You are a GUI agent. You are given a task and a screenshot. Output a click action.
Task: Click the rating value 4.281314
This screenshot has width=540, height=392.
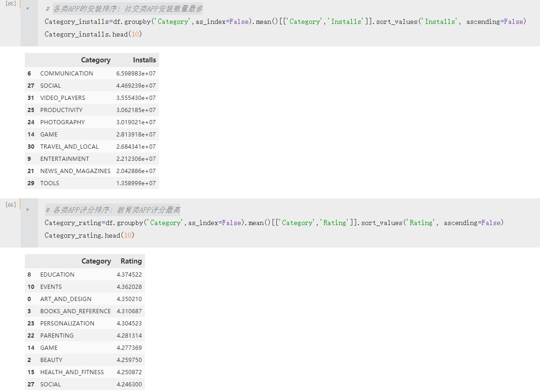[x=129, y=336]
